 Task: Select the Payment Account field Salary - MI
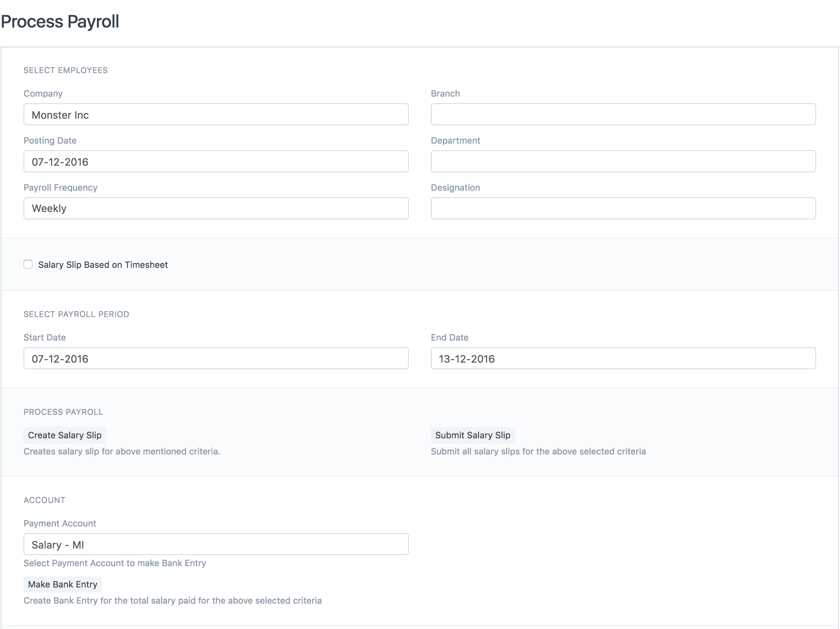[216, 544]
